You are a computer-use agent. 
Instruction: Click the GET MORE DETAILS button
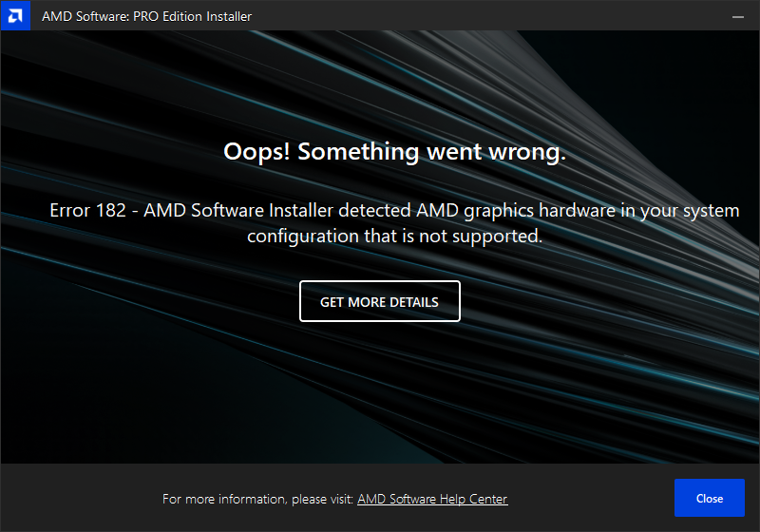pyautogui.click(x=379, y=301)
